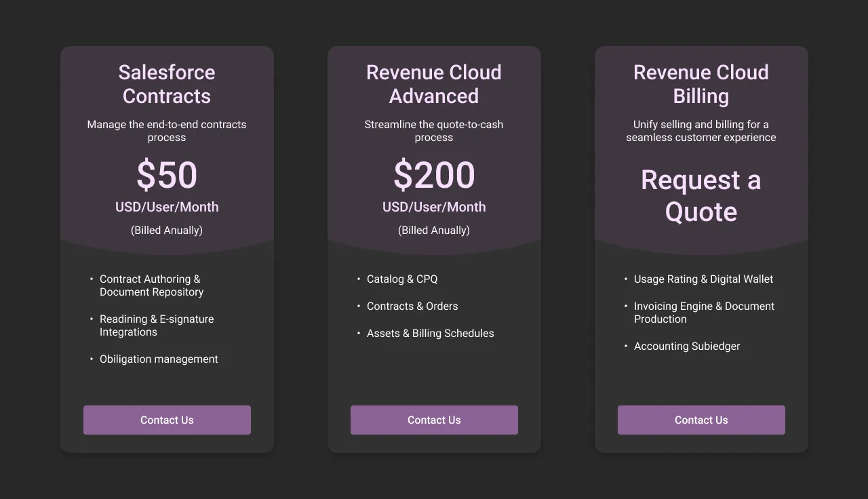This screenshot has height=499, width=868.
Task: Select Readining & E-signature Integrations item
Action: [x=157, y=325]
